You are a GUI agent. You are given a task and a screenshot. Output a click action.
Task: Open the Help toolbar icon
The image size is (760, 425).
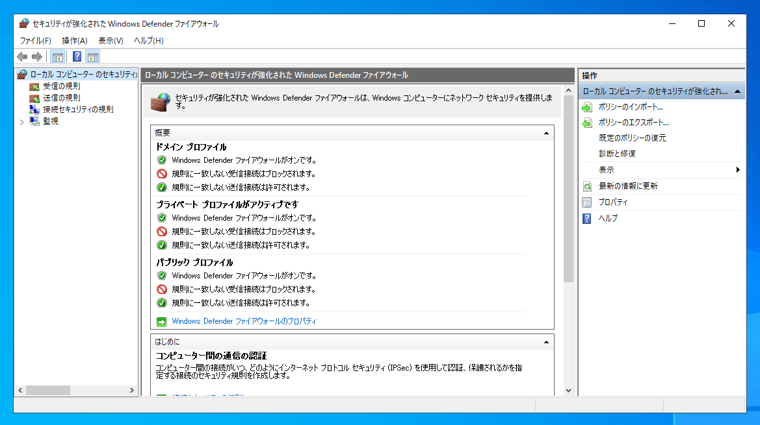pos(77,57)
